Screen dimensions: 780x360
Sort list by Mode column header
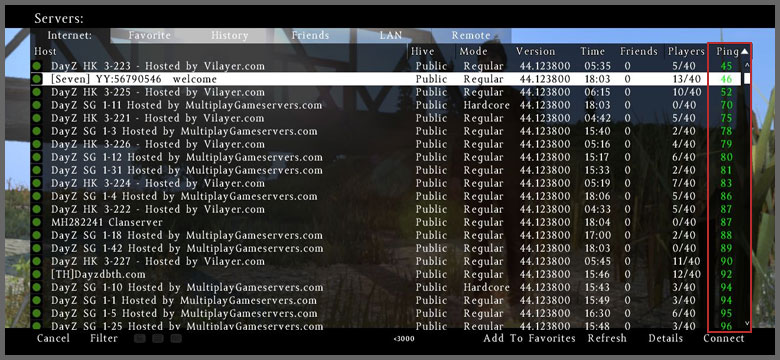473,51
